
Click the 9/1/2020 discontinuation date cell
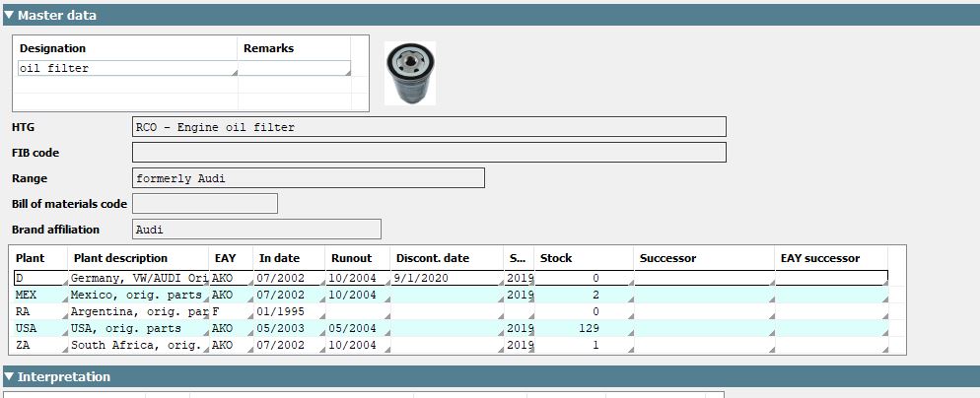coord(447,278)
